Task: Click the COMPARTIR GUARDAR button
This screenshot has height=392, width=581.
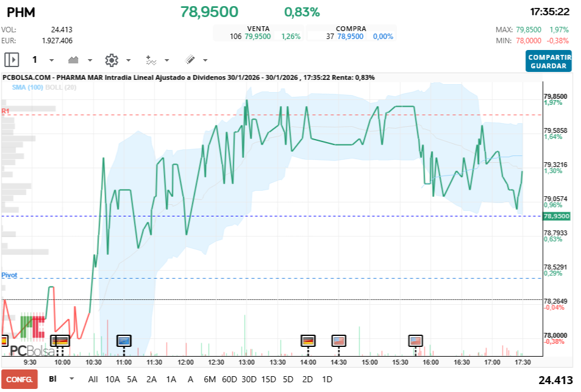Action: click(548, 61)
